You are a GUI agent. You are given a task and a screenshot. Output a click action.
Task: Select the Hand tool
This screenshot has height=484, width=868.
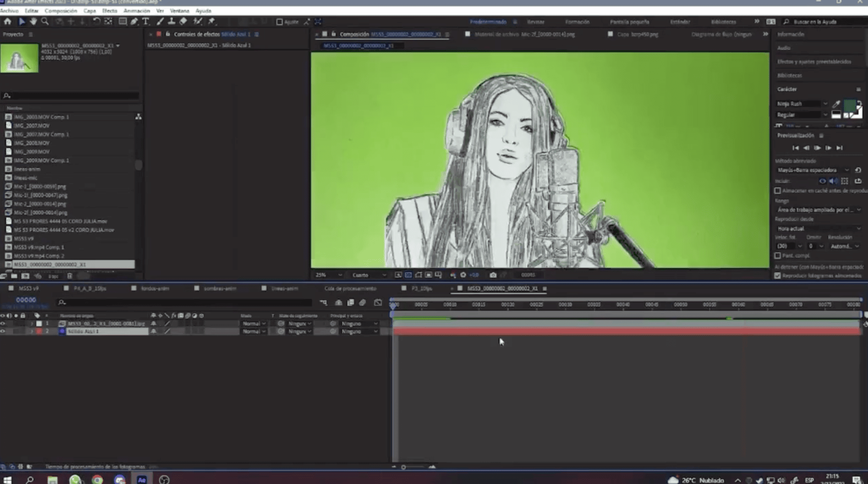click(33, 22)
